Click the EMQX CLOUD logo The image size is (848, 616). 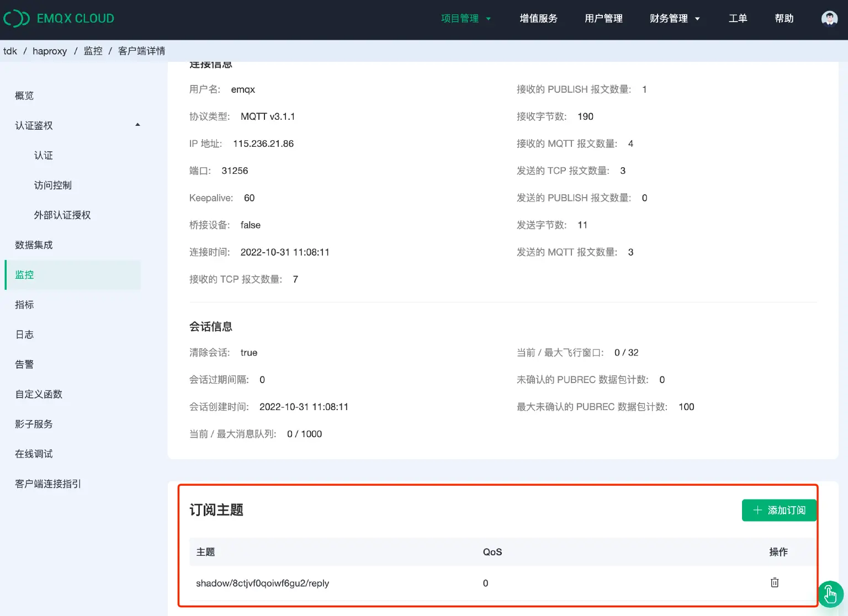click(x=59, y=18)
